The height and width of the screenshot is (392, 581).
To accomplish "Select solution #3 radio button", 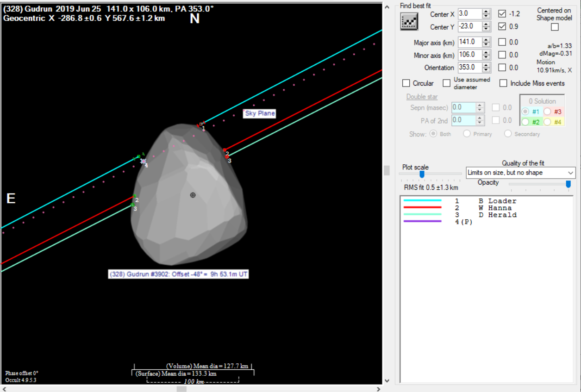I will point(547,112).
